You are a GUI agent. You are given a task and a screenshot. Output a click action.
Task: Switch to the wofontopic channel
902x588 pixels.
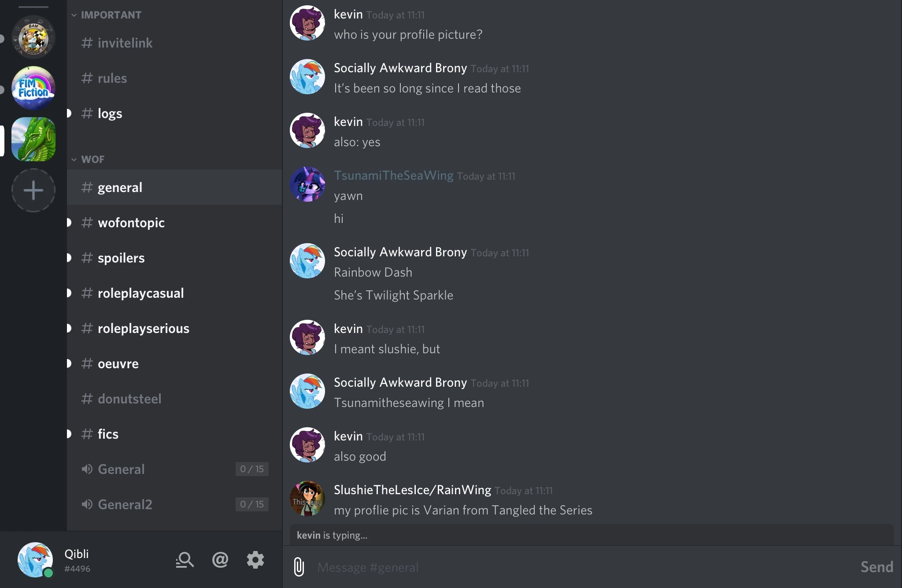[x=174, y=222]
